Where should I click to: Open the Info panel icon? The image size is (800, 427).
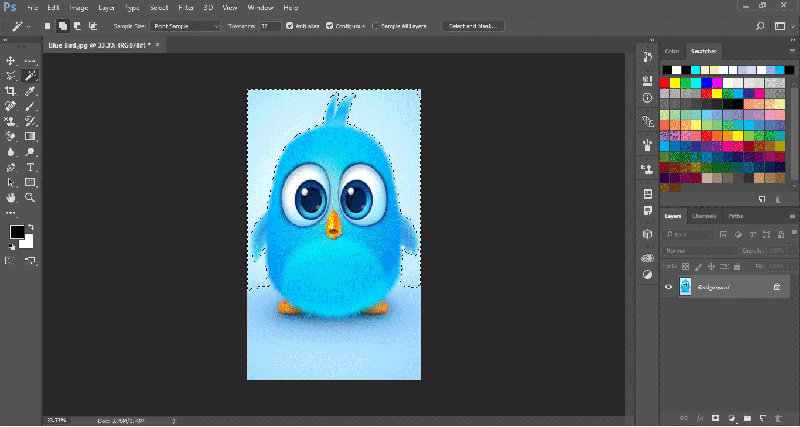648,98
